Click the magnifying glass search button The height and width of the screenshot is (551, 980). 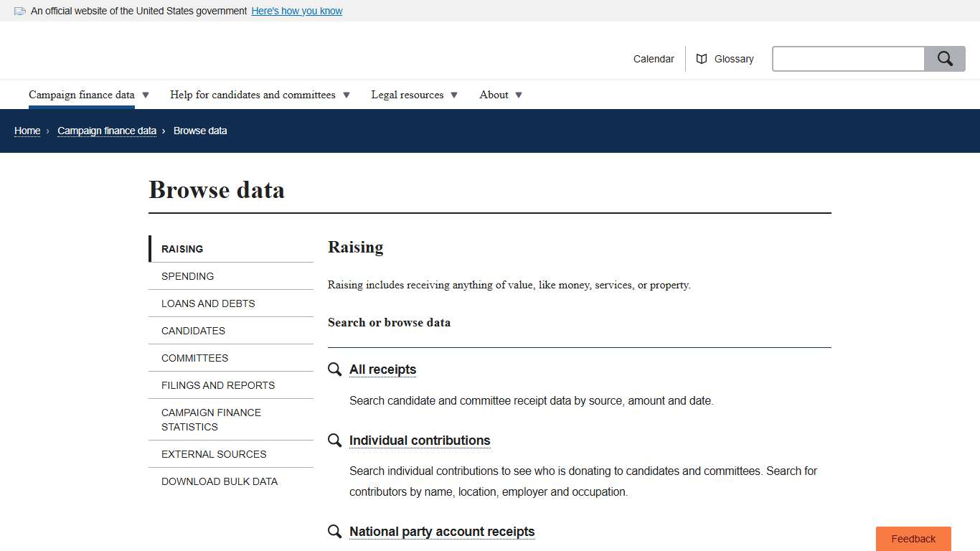click(x=944, y=59)
